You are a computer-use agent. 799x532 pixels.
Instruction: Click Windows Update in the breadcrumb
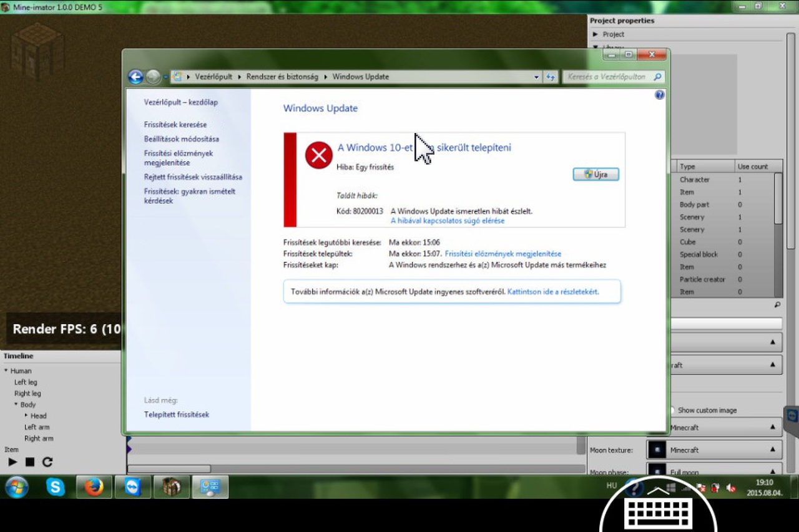point(360,77)
